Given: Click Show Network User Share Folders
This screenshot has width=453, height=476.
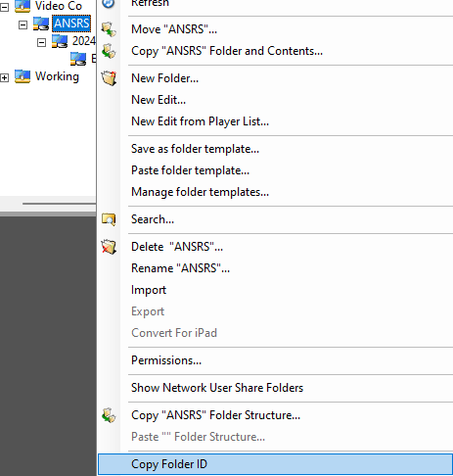Looking at the screenshot, I should coord(217,388).
